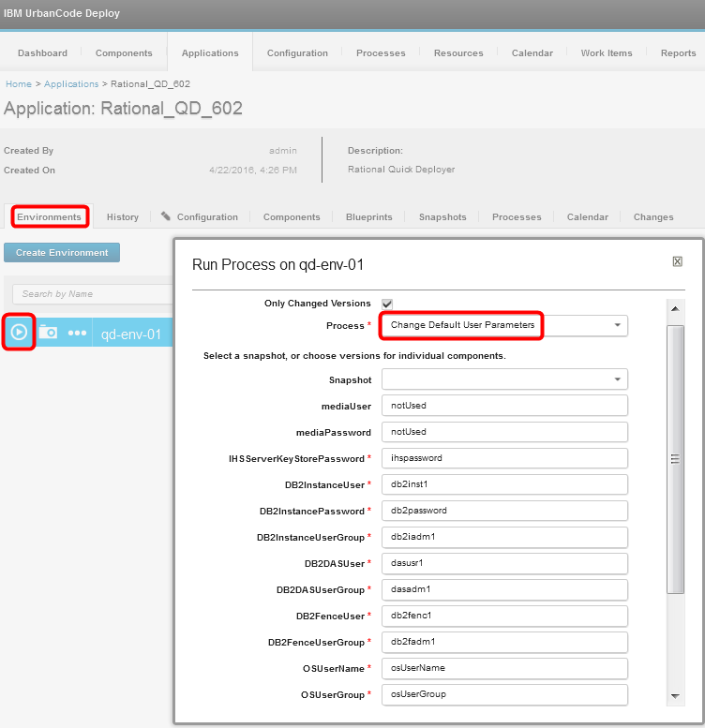
Task: Close the Run Process dialog
Action: 677,261
